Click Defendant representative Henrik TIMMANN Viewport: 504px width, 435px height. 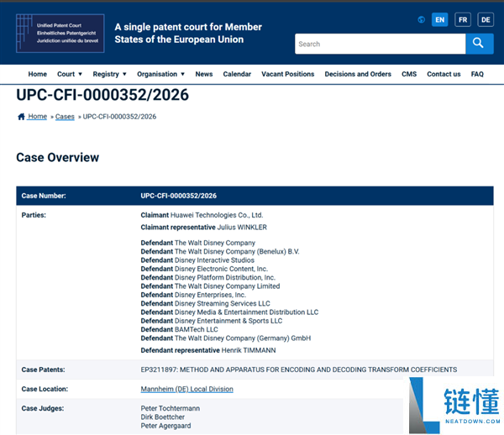point(208,350)
